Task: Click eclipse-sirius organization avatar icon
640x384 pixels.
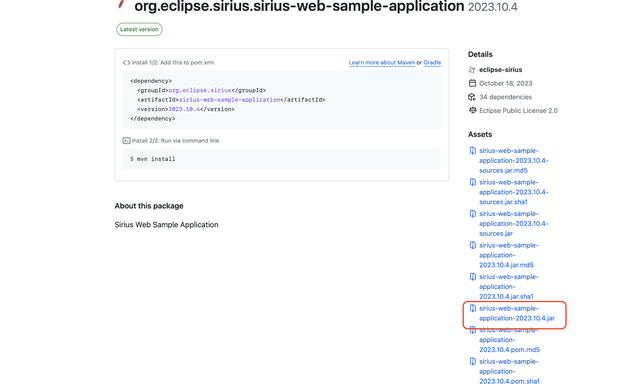Action: pos(472,70)
